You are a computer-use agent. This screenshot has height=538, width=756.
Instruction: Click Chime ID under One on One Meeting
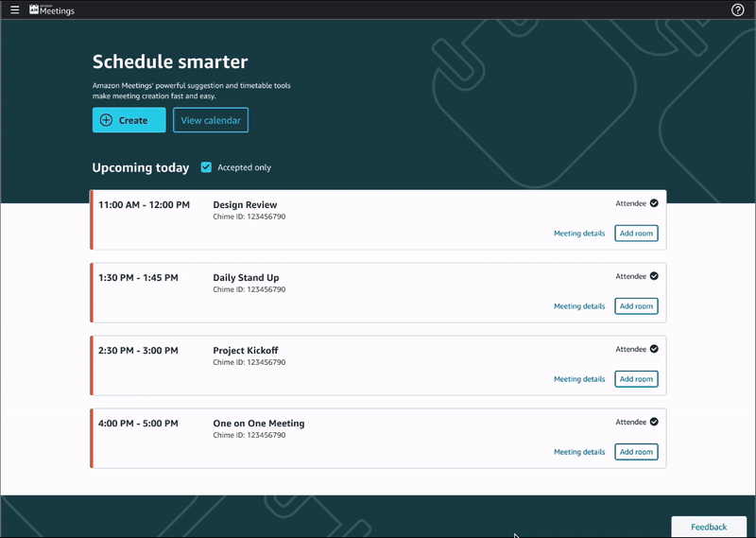pyautogui.click(x=249, y=435)
